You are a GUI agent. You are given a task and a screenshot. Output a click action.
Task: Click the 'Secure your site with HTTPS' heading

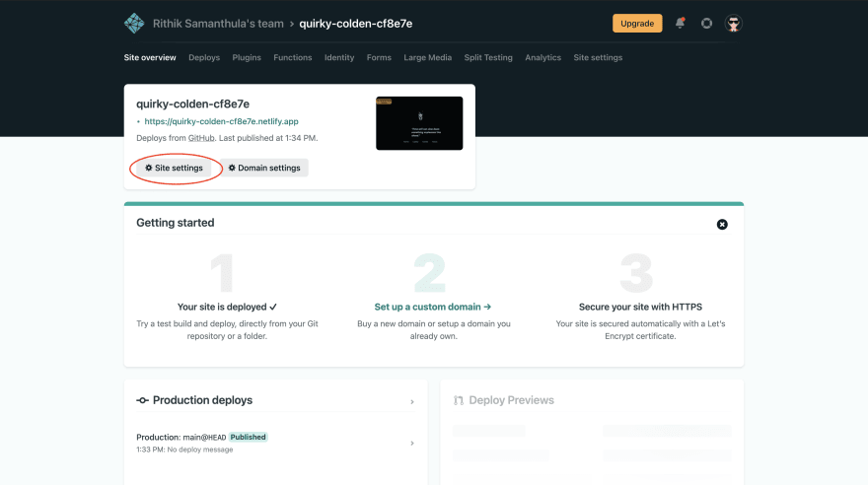[x=640, y=307]
